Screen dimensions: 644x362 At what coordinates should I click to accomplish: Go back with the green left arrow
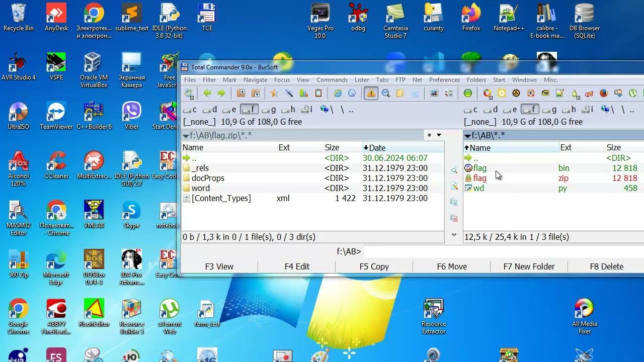pyautogui.click(x=207, y=93)
